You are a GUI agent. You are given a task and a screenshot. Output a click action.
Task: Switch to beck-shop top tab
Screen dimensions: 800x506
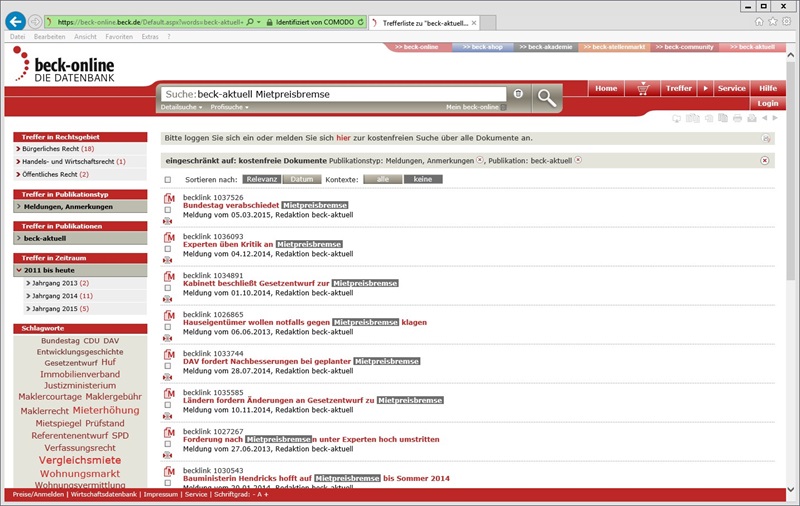(483, 47)
